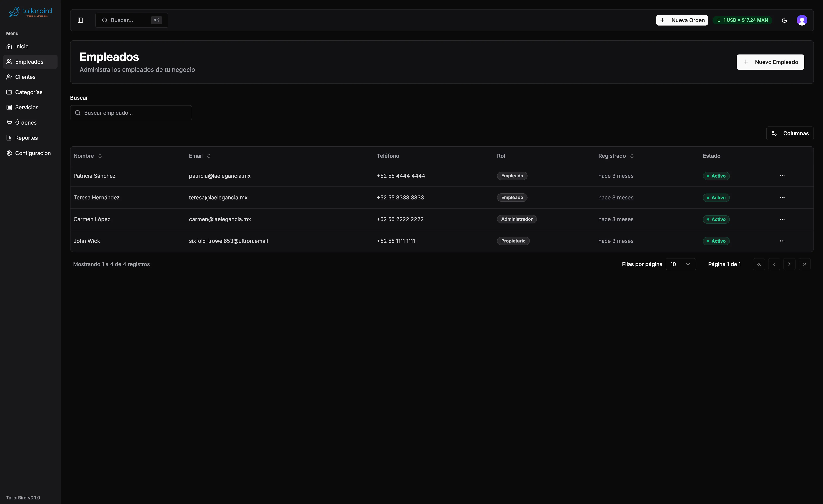Click the sliders icon on Columnas
823x504 pixels.
(774, 133)
